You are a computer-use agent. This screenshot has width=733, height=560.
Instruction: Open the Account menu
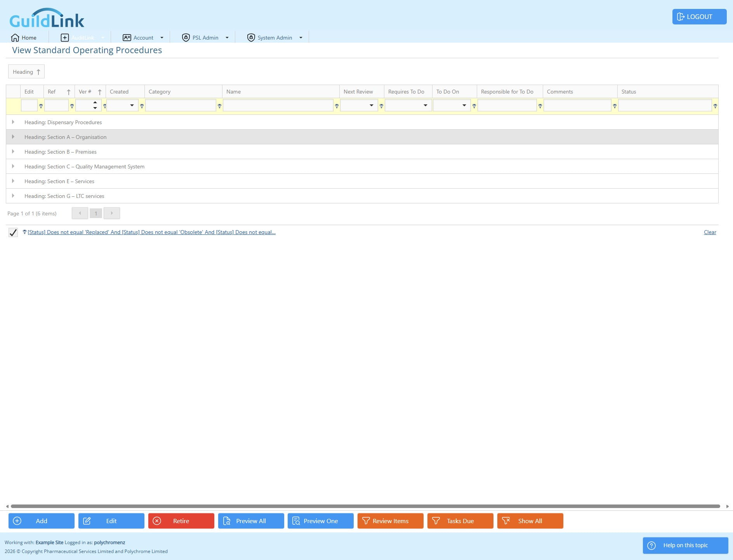[143, 38]
